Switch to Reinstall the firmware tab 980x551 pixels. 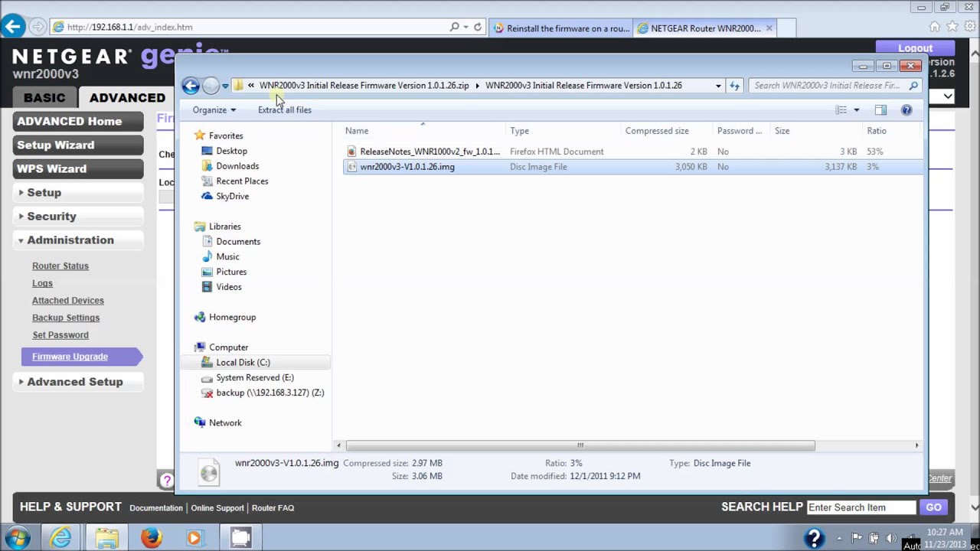(560, 28)
